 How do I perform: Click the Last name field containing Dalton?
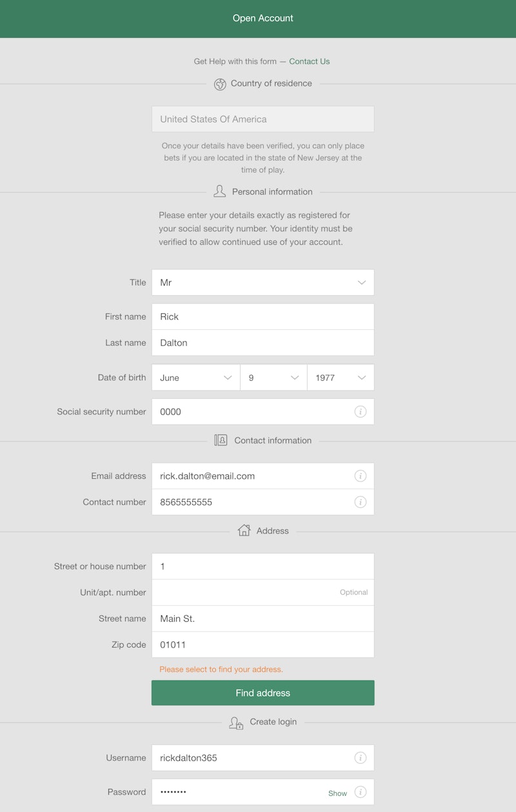click(263, 343)
